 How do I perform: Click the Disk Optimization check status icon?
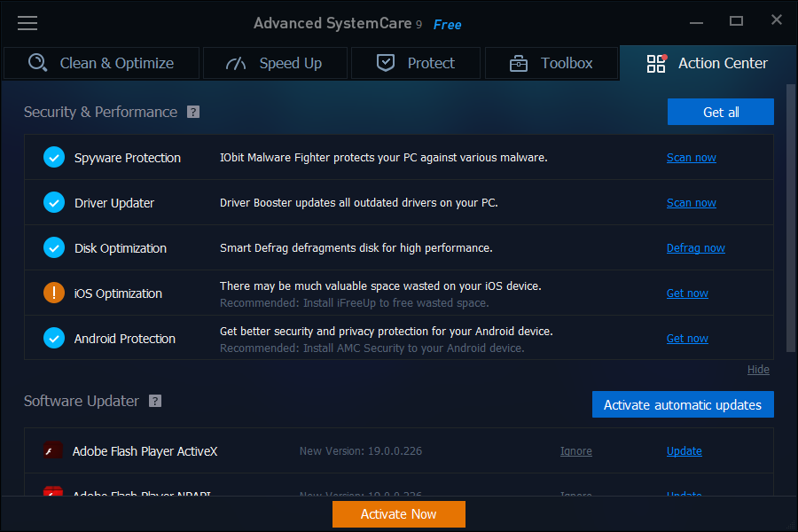pos(54,248)
